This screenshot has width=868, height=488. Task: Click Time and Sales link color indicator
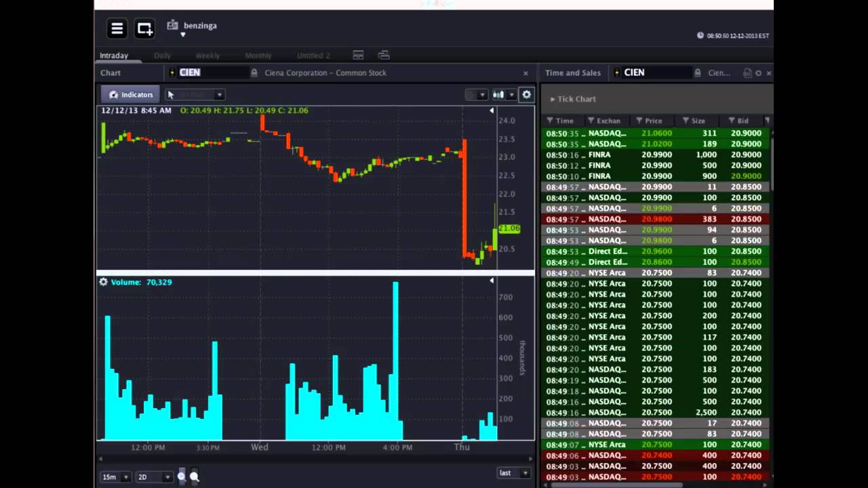point(617,73)
